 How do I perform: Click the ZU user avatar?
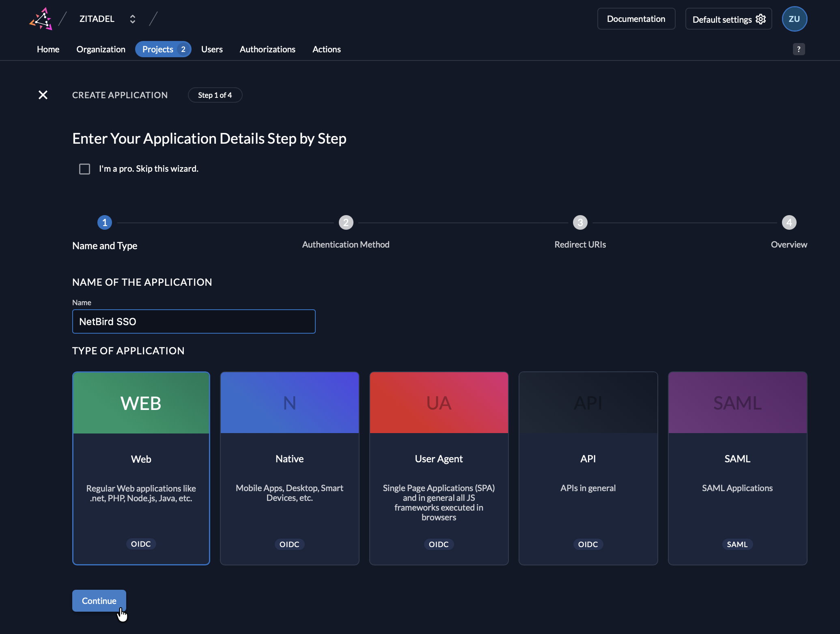click(794, 19)
